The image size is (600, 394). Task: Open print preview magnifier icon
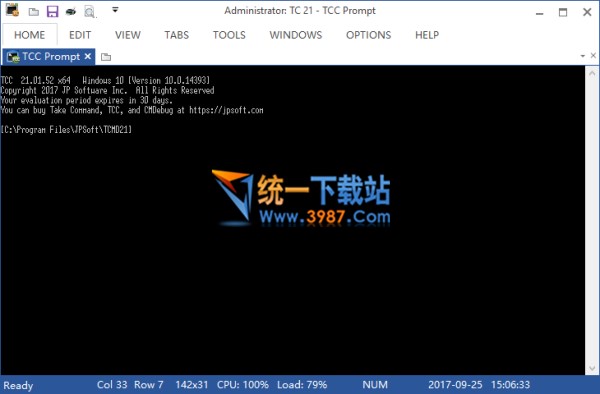tap(90, 12)
